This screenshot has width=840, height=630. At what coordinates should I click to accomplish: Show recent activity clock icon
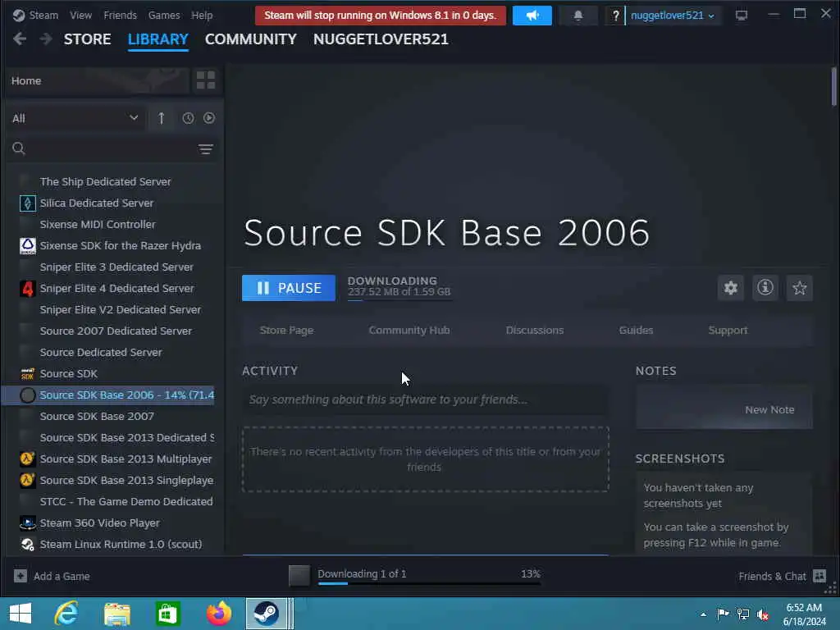(x=188, y=118)
